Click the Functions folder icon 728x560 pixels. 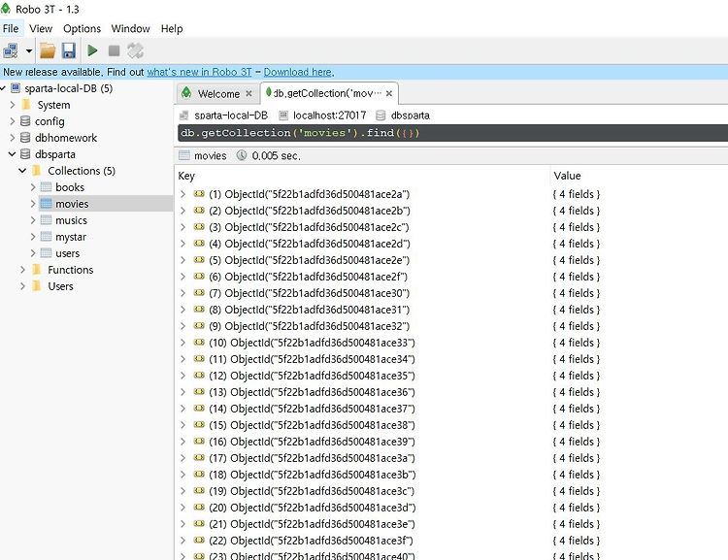tap(37, 270)
